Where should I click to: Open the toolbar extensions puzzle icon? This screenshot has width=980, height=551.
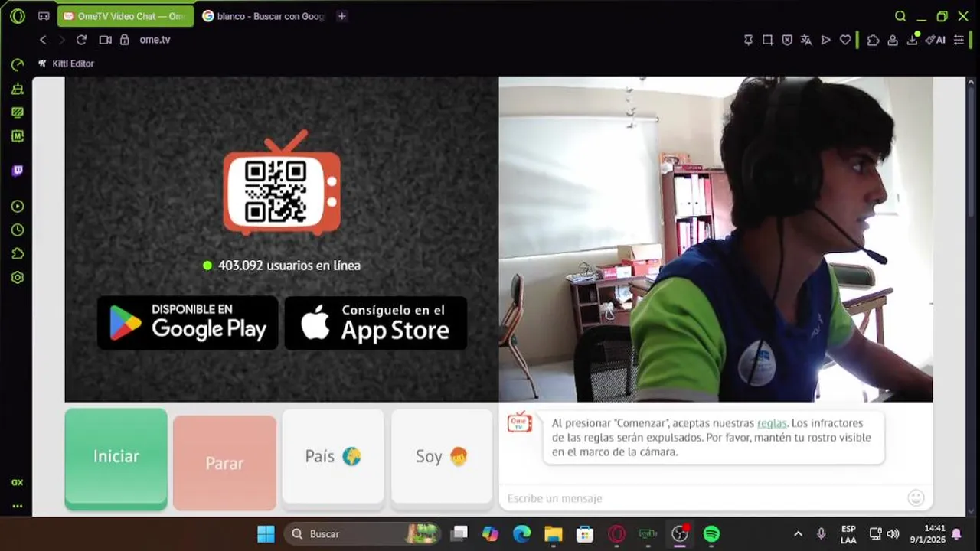(873, 40)
